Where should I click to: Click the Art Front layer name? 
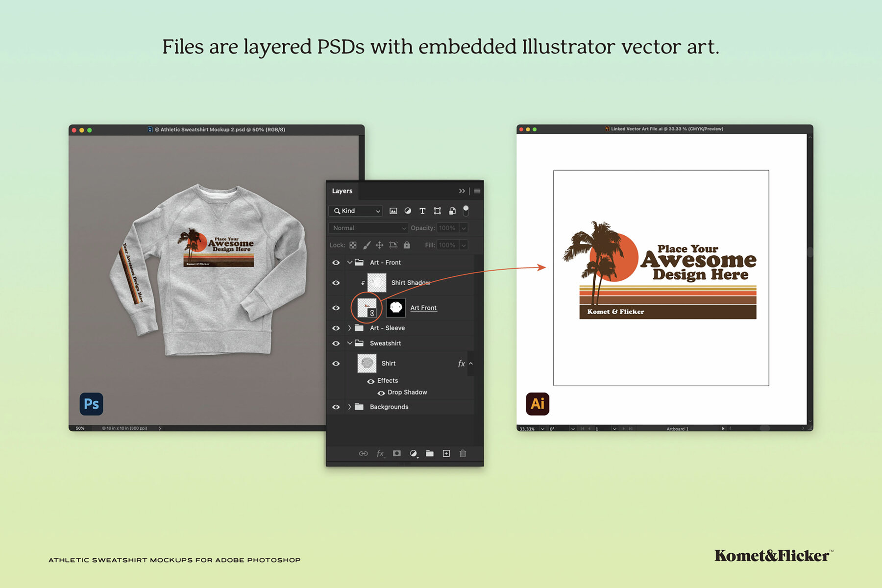pyautogui.click(x=424, y=308)
